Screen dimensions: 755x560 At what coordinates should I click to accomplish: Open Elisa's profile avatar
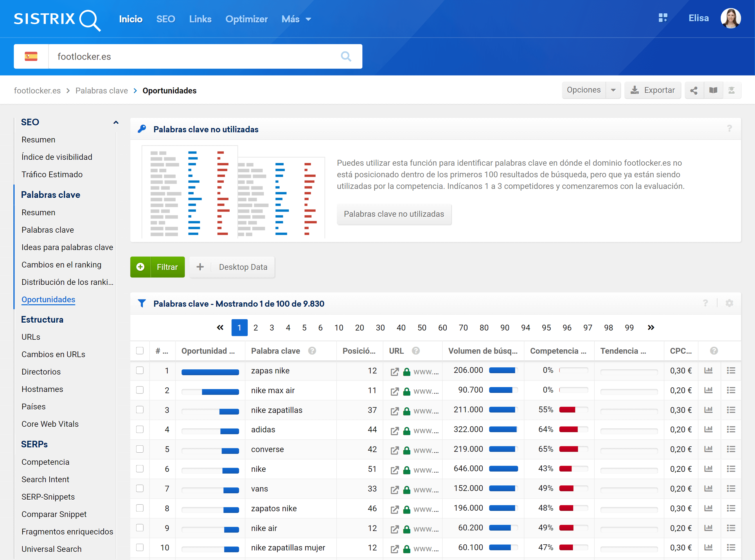(x=730, y=18)
